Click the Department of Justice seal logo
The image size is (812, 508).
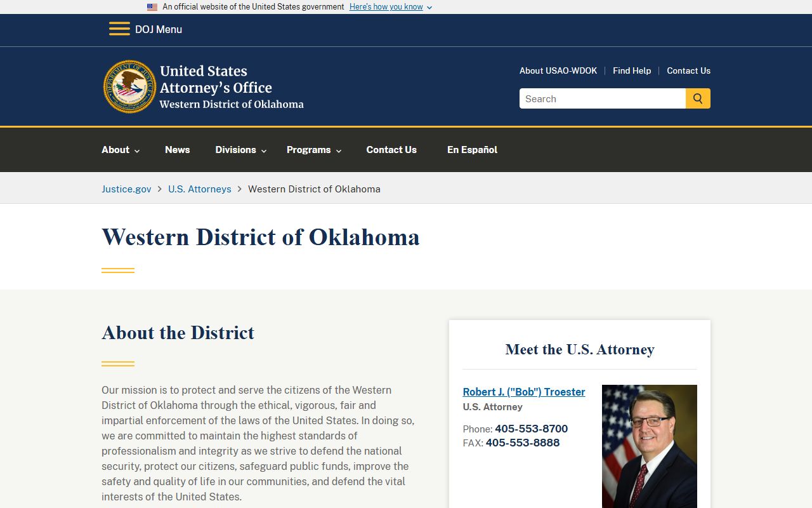point(129,87)
